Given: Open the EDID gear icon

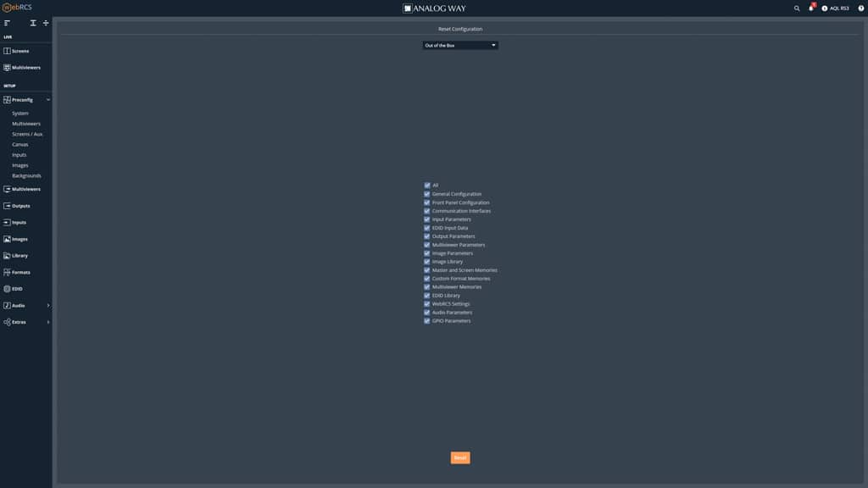Looking at the screenshot, I should (x=7, y=289).
